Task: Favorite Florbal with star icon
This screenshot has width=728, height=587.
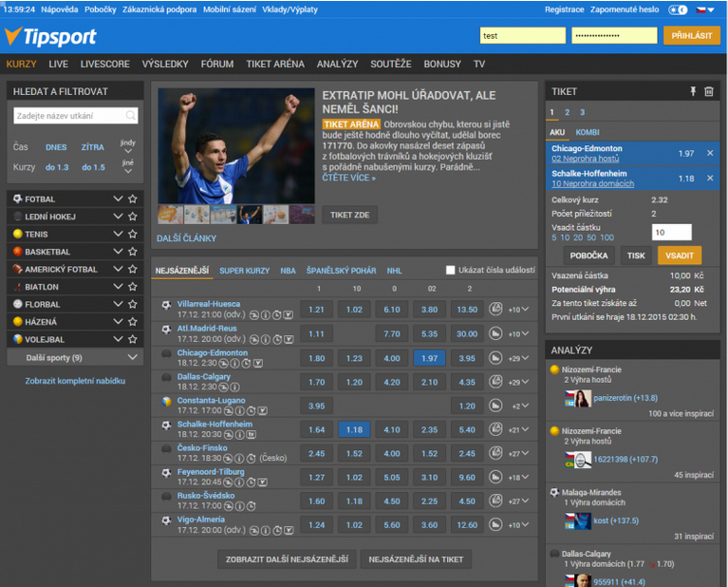Action: (x=133, y=304)
